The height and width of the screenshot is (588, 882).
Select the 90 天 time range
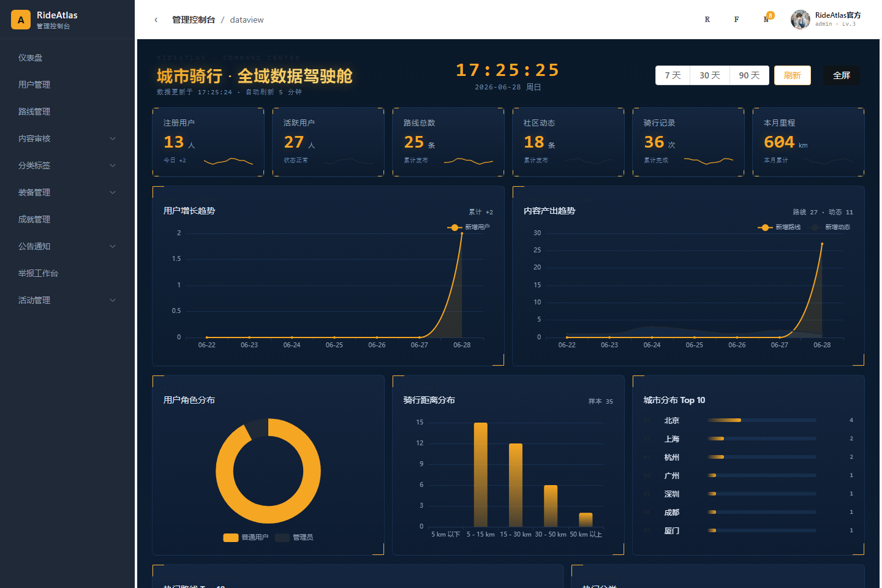click(749, 75)
